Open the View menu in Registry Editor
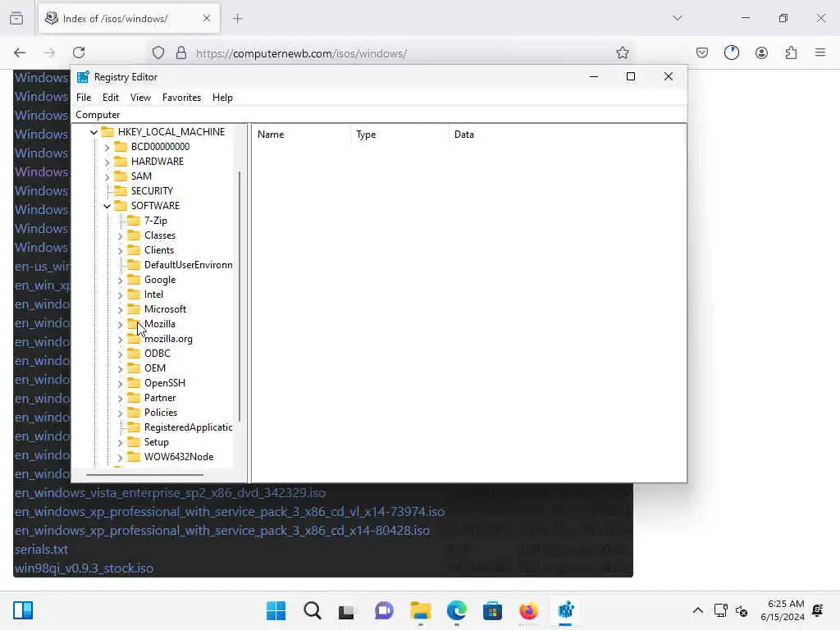The height and width of the screenshot is (630, 840). (x=140, y=98)
